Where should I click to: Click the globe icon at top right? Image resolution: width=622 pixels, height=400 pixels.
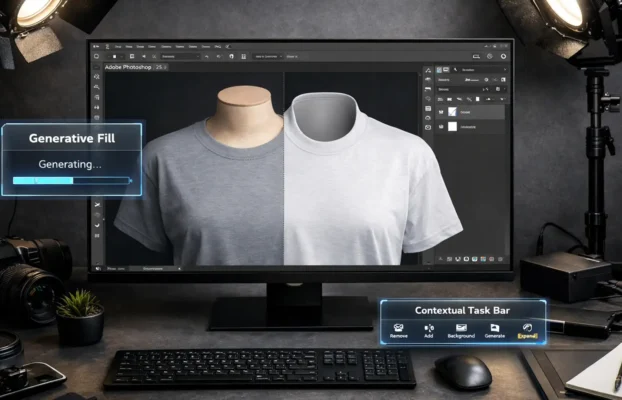tap(490, 56)
